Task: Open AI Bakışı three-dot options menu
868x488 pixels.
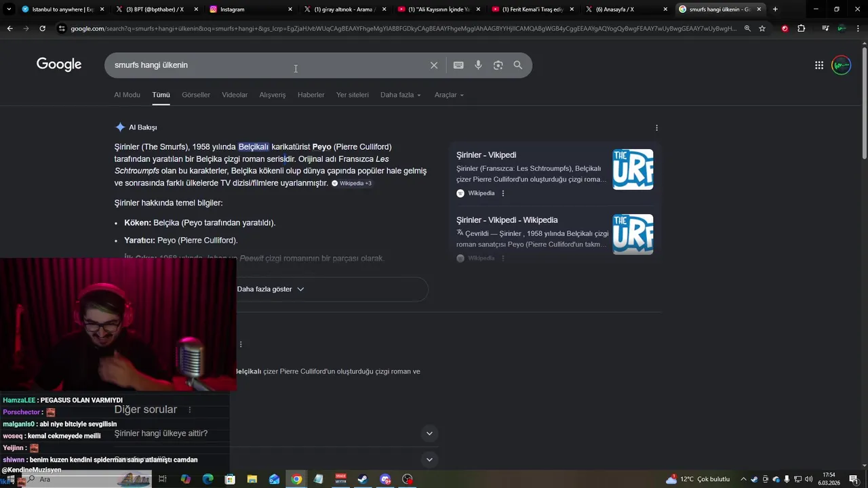Action: coord(656,127)
